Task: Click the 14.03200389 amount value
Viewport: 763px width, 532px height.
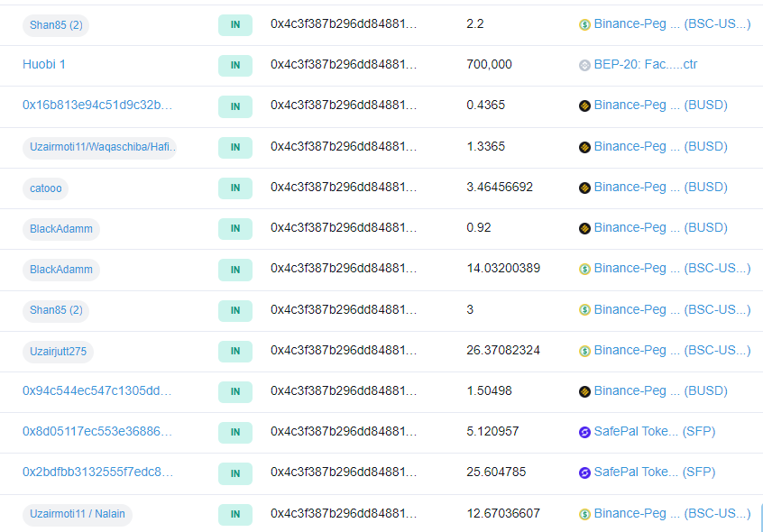Action: click(x=503, y=269)
